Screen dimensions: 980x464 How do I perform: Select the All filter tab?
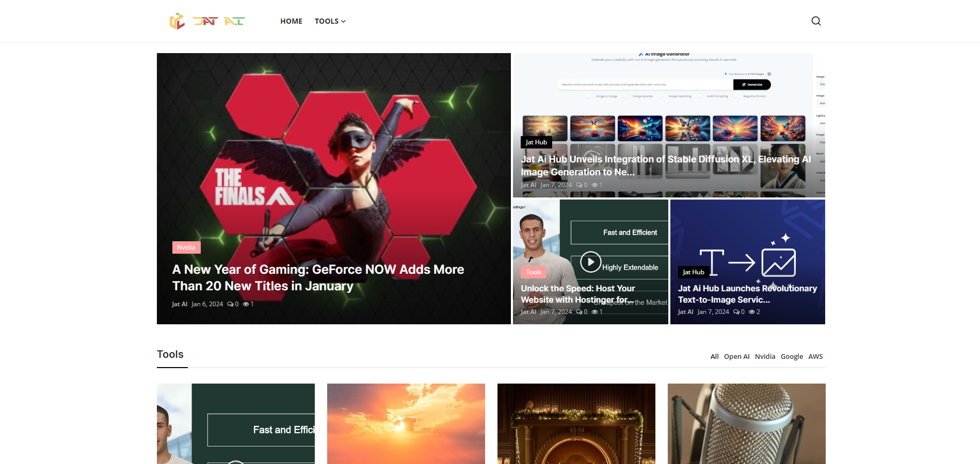point(714,356)
